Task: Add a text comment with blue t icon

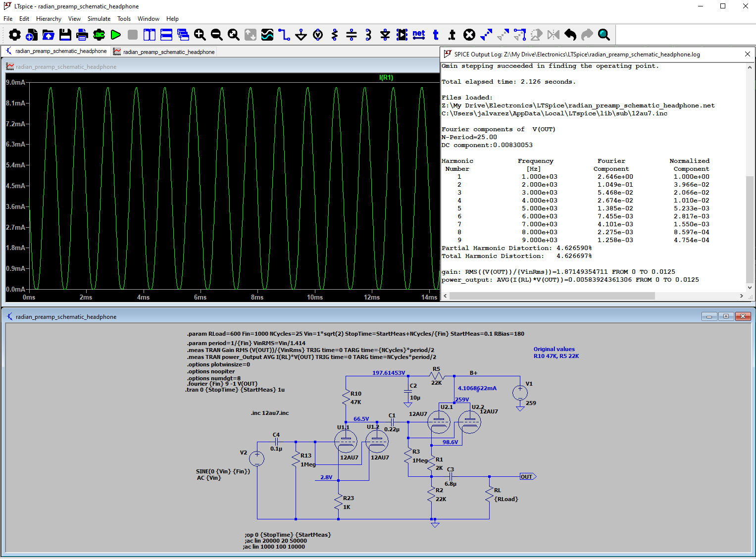Action: pyautogui.click(x=436, y=35)
